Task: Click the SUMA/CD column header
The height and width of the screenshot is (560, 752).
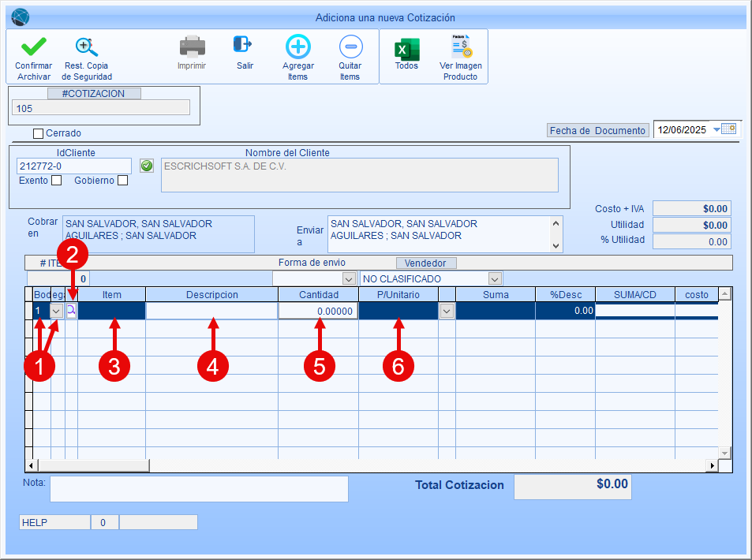Action: [x=635, y=295]
